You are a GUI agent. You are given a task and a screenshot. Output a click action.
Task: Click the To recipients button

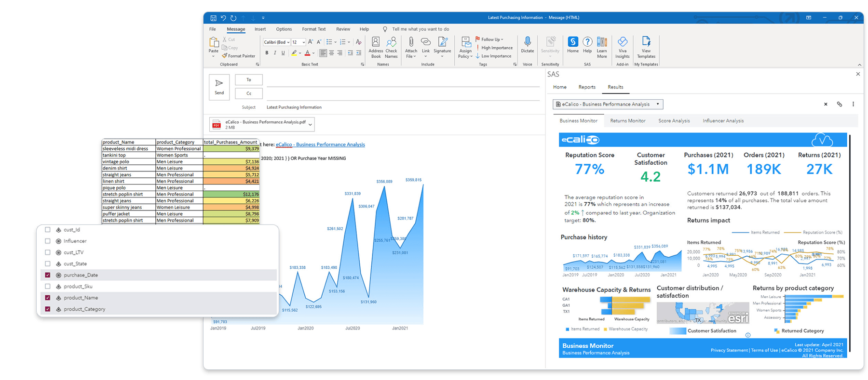pos(249,80)
